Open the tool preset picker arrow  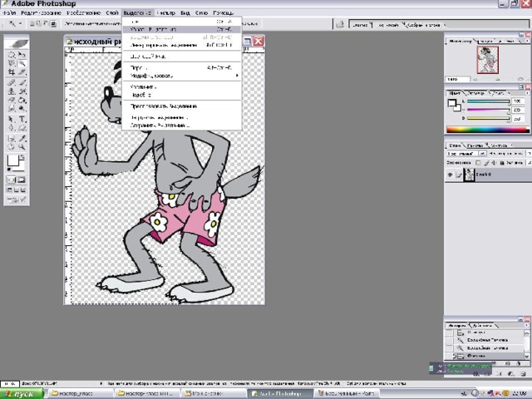pos(20,24)
